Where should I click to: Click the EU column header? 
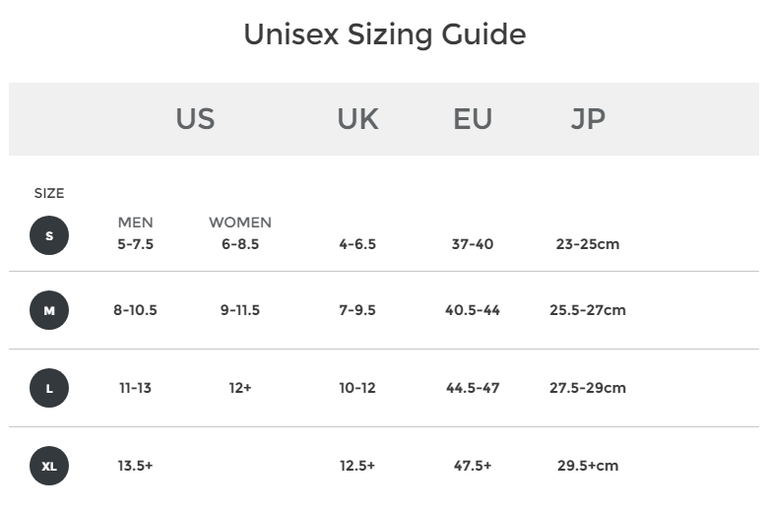pos(472,119)
